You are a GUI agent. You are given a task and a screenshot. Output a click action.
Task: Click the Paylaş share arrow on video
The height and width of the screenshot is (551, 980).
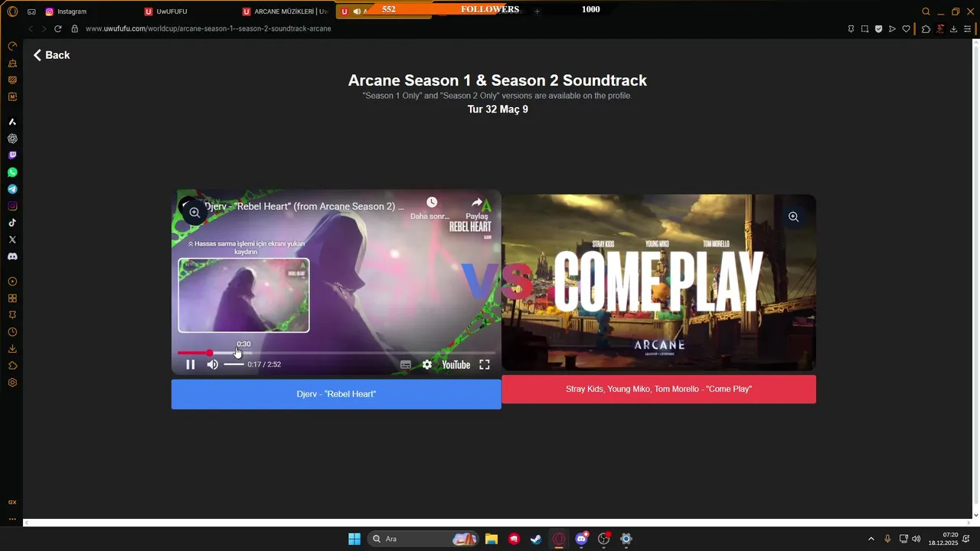(477, 203)
